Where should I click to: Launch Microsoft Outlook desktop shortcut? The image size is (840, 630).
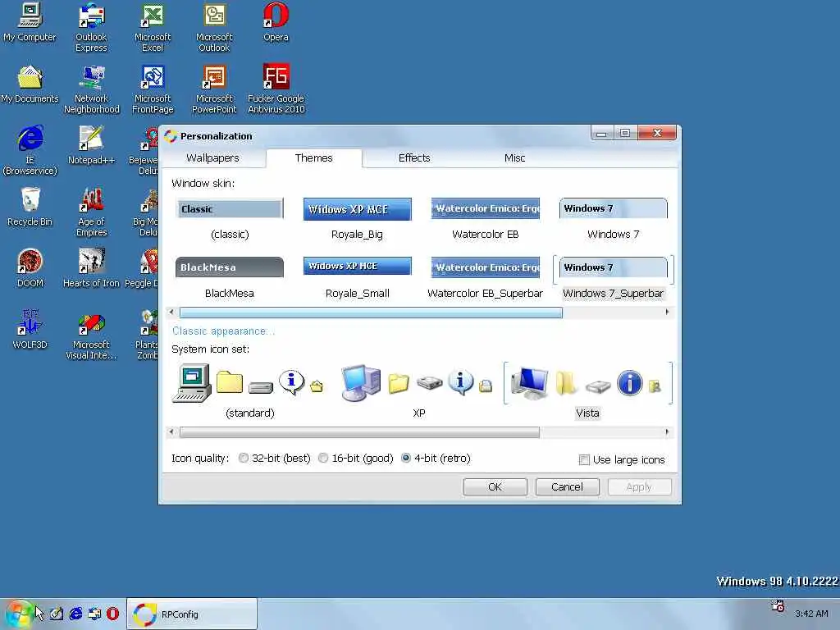click(214, 28)
